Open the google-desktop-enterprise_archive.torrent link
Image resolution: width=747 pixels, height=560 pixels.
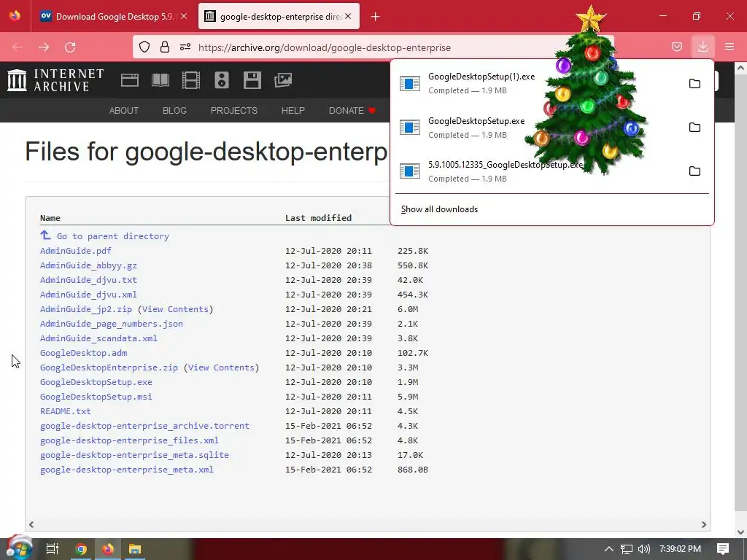pos(145,426)
